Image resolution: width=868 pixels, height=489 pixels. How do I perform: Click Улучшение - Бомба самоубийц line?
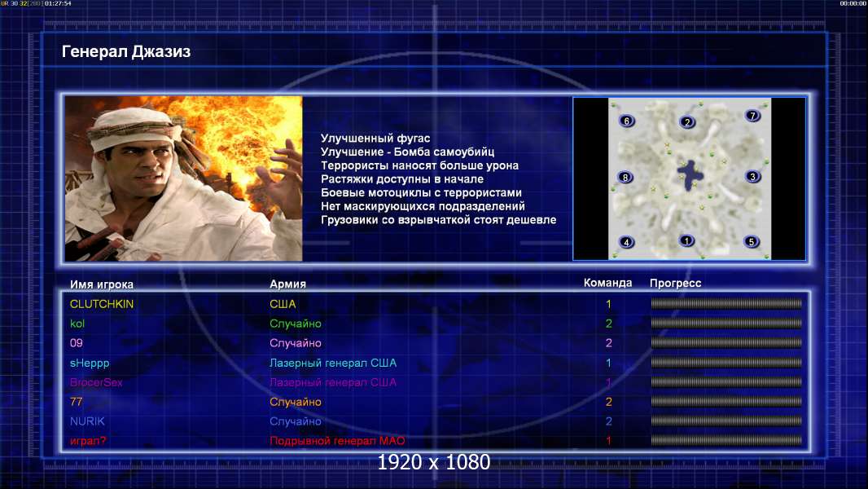click(x=407, y=152)
